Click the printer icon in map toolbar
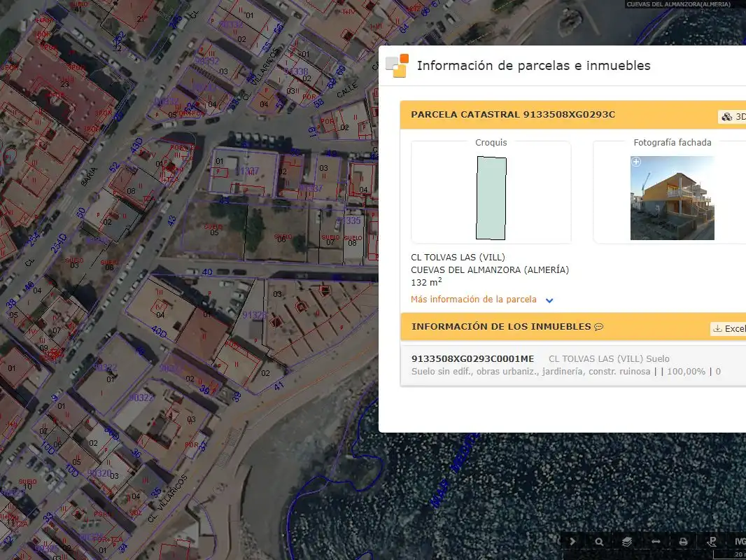Image resolution: width=746 pixels, height=560 pixels. pyautogui.click(x=683, y=541)
